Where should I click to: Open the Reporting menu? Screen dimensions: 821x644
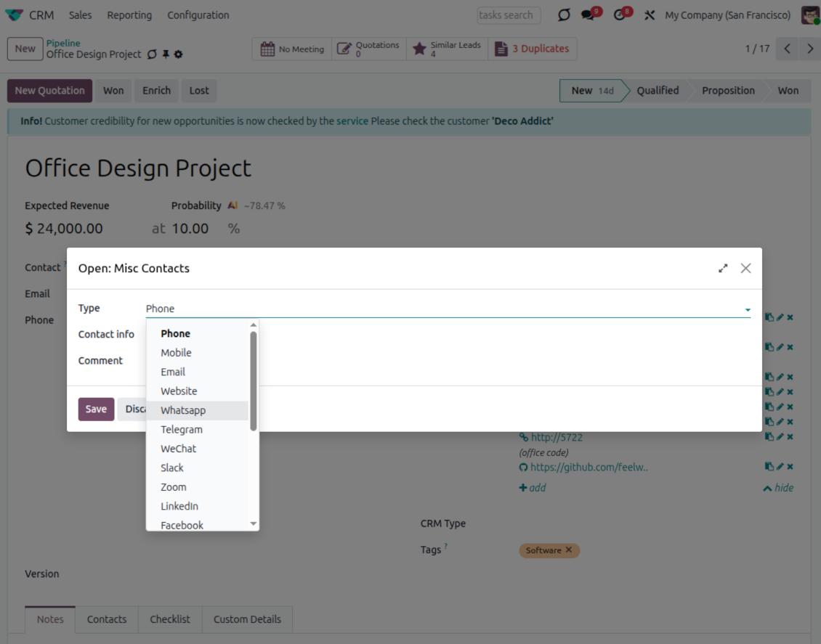coord(129,15)
